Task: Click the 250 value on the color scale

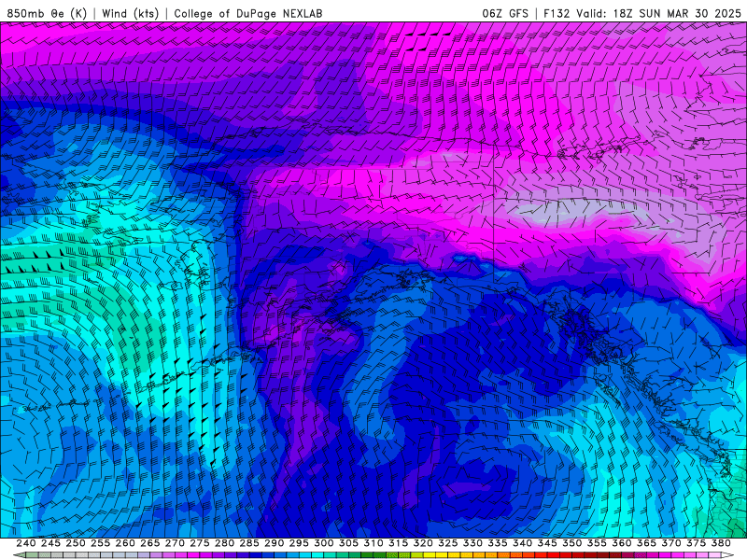Action: coord(76,543)
